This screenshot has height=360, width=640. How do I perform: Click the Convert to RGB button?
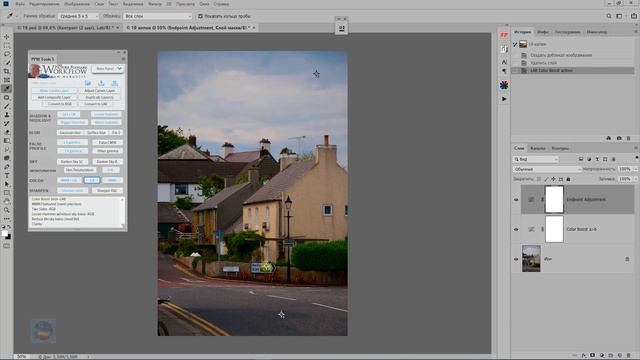click(60, 104)
